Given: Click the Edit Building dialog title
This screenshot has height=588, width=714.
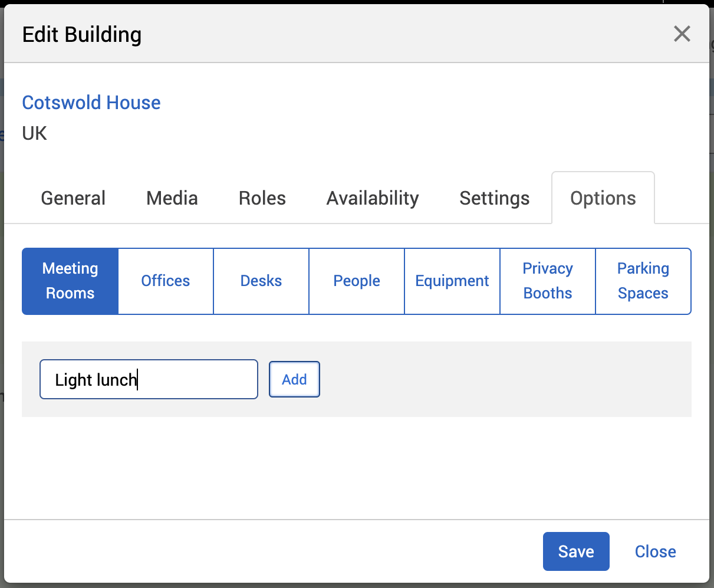Looking at the screenshot, I should pos(82,35).
